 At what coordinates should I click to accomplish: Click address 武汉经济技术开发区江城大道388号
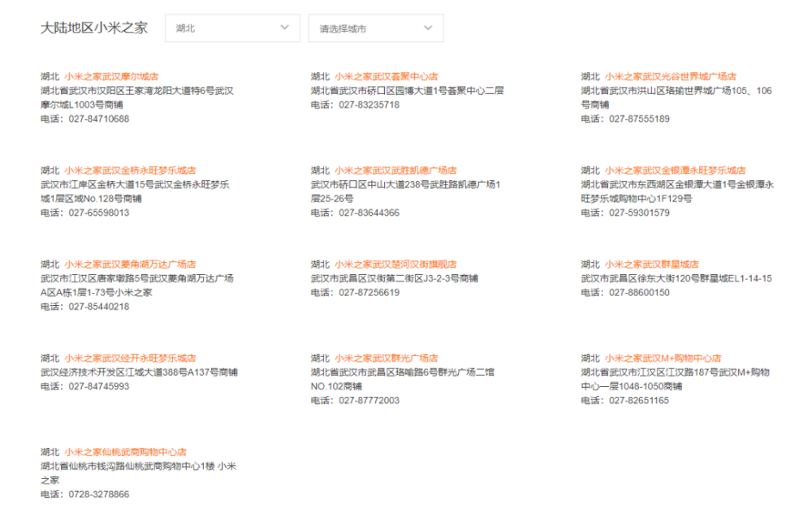140,372
